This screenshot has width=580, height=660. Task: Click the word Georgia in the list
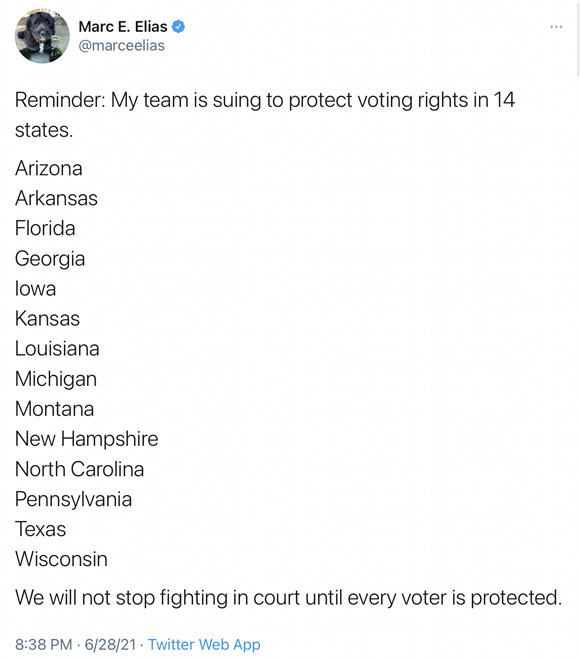click(50, 259)
